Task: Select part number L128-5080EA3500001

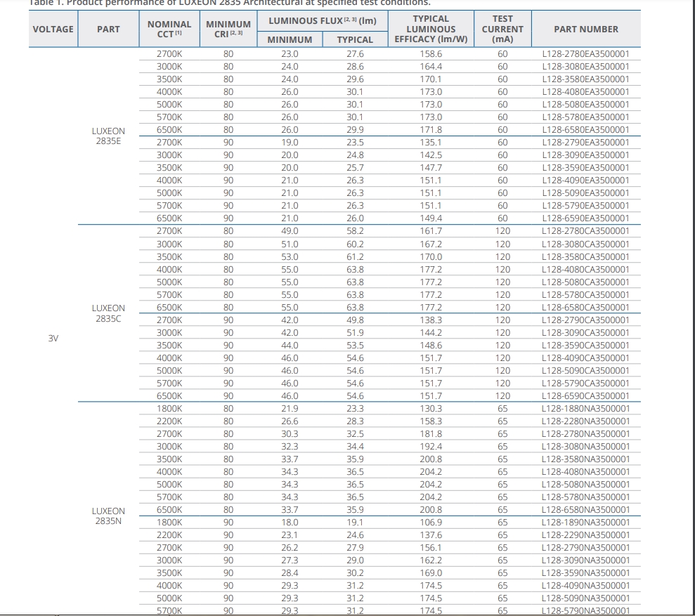Action: 586,104
